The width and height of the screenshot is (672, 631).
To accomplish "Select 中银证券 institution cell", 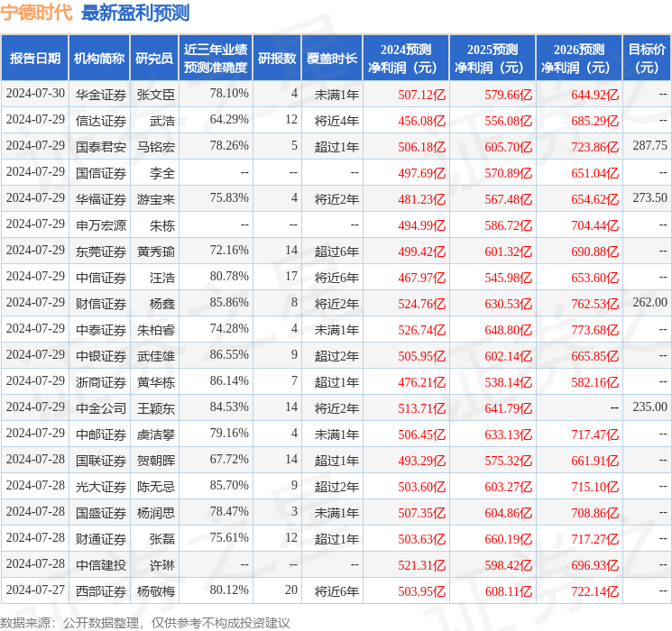I will pyautogui.click(x=101, y=356).
